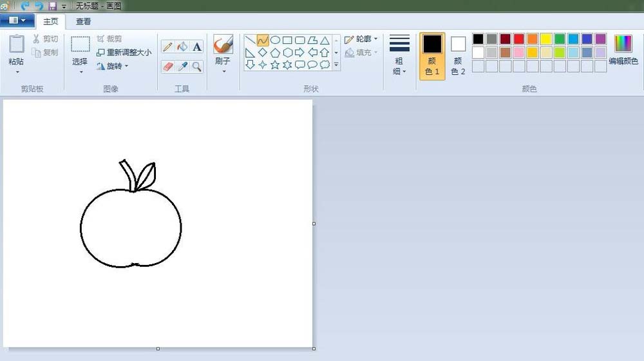The height and width of the screenshot is (361, 644).
Task: Choose the Diamond shape
Action: 263,53
